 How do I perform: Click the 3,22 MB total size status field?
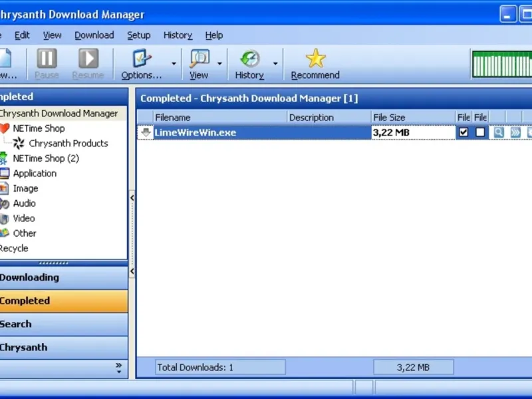pyautogui.click(x=413, y=368)
